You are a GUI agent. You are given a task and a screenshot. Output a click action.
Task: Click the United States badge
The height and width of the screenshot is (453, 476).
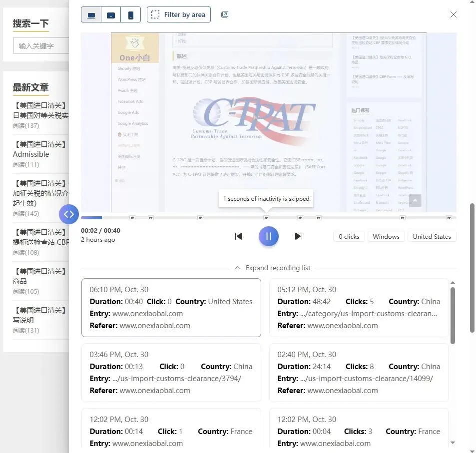pyautogui.click(x=432, y=237)
